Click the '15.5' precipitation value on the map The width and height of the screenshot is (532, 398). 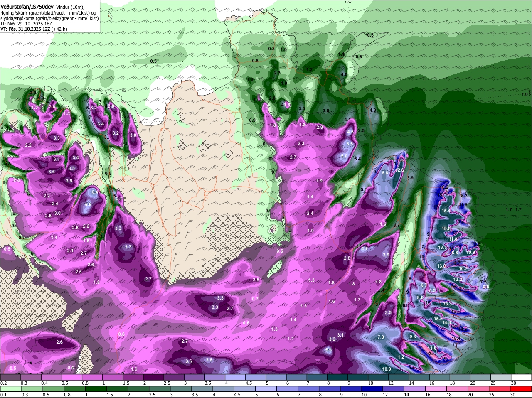[438, 319]
